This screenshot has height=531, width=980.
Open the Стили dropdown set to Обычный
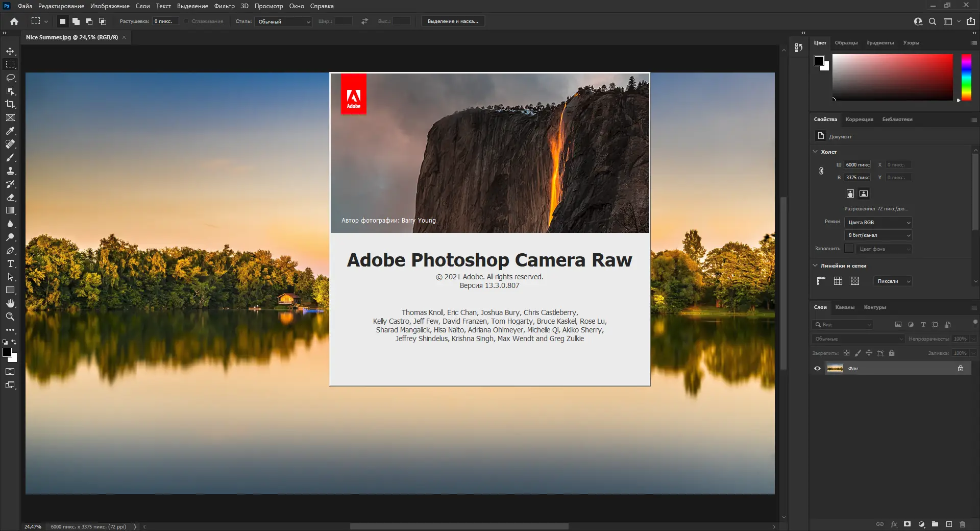pyautogui.click(x=284, y=21)
